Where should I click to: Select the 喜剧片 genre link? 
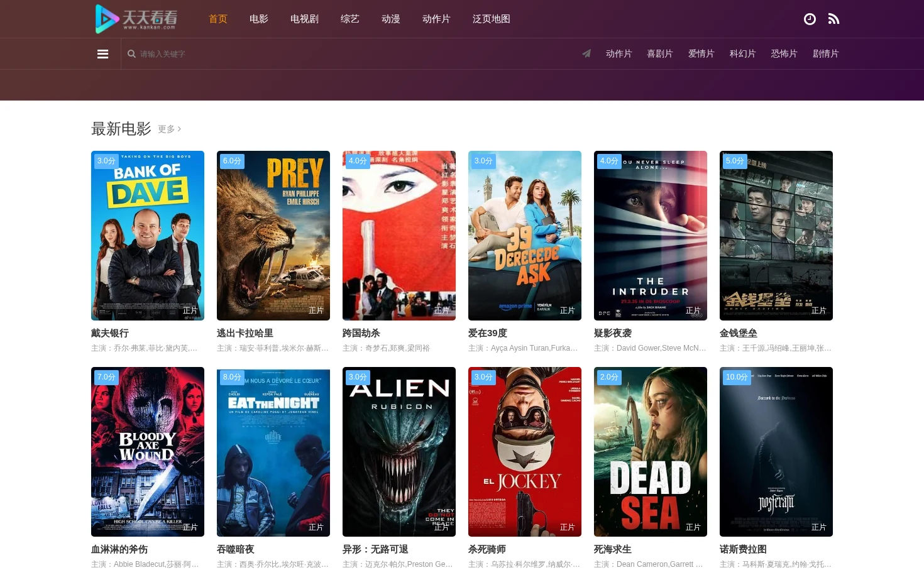tap(660, 53)
